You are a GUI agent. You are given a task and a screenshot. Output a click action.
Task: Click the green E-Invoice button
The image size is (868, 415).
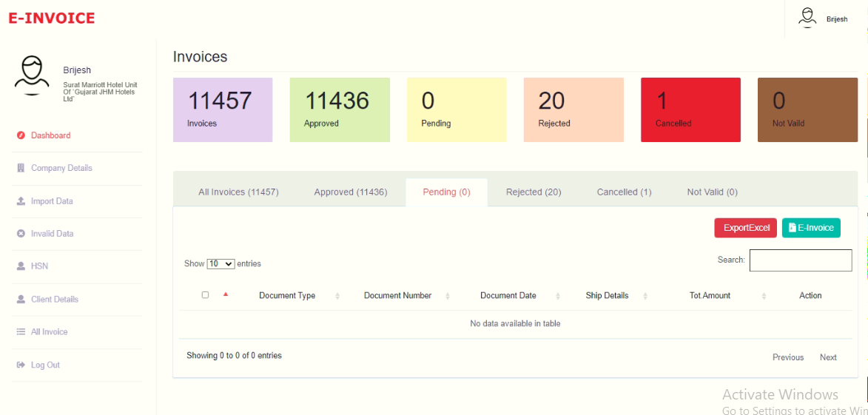coord(811,228)
